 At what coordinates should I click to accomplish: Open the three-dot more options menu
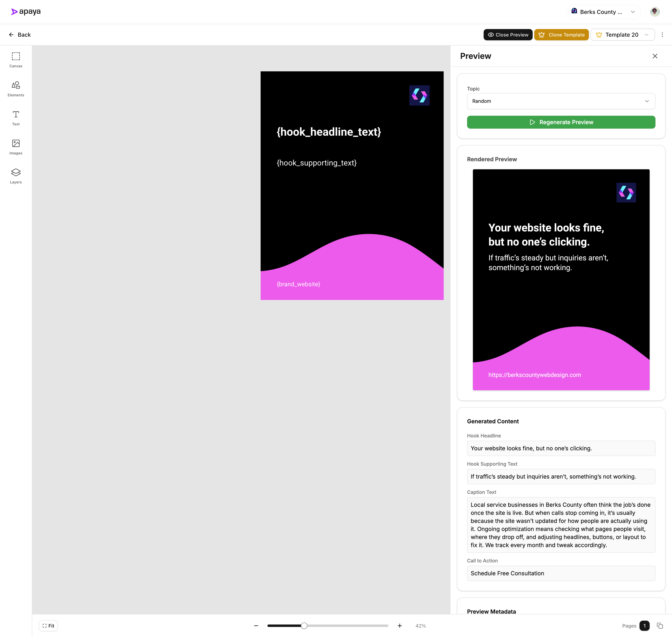coord(662,35)
